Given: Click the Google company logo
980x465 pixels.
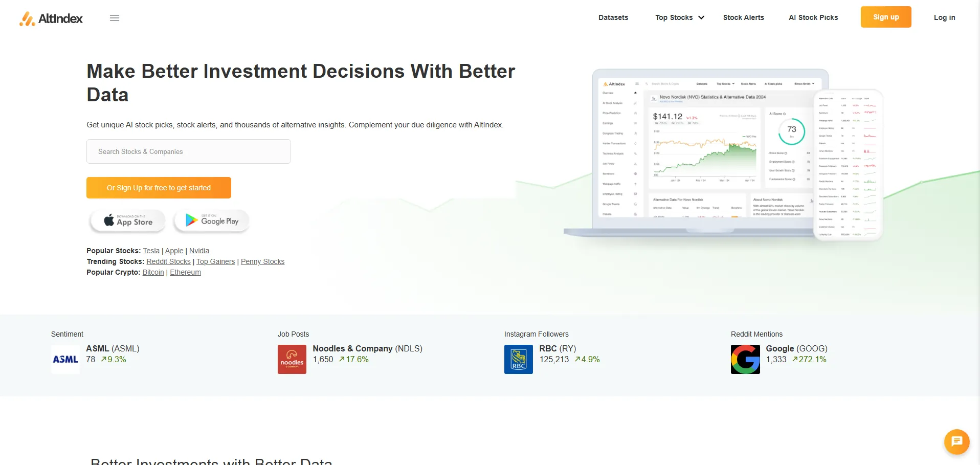Looking at the screenshot, I should point(745,359).
